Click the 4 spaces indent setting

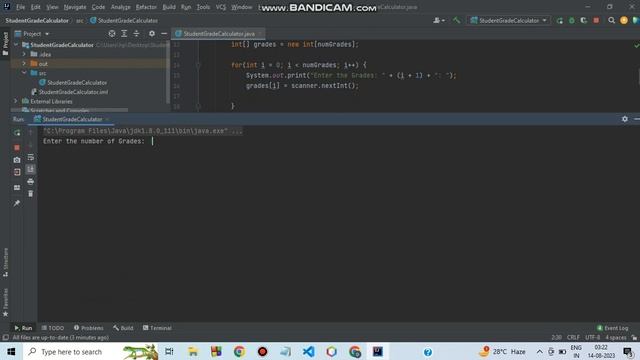[616, 338]
